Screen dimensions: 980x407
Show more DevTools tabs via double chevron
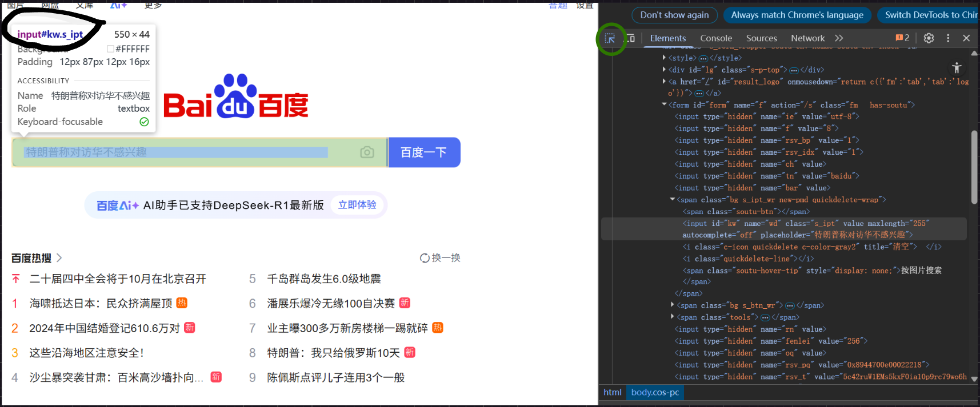839,38
